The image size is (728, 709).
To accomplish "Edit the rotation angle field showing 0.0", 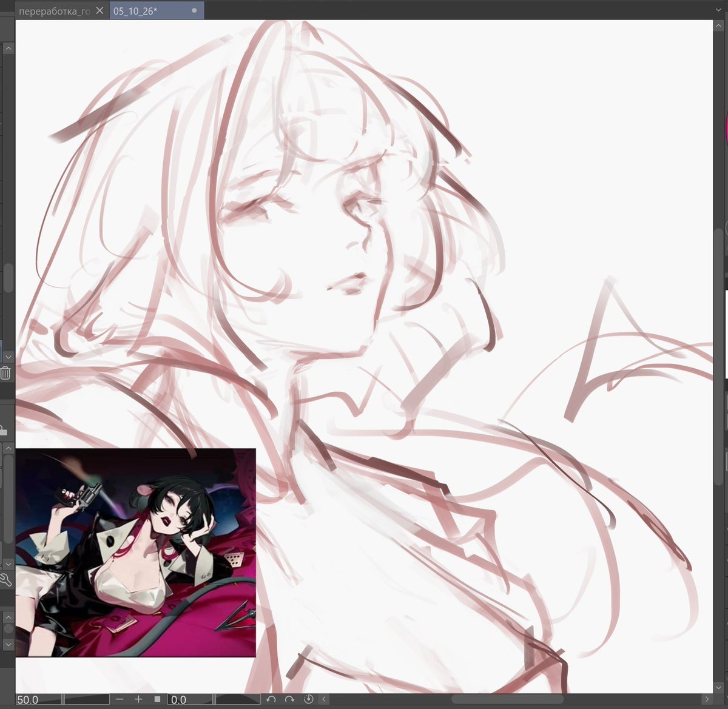I will pyautogui.click(x=190, y=699).
